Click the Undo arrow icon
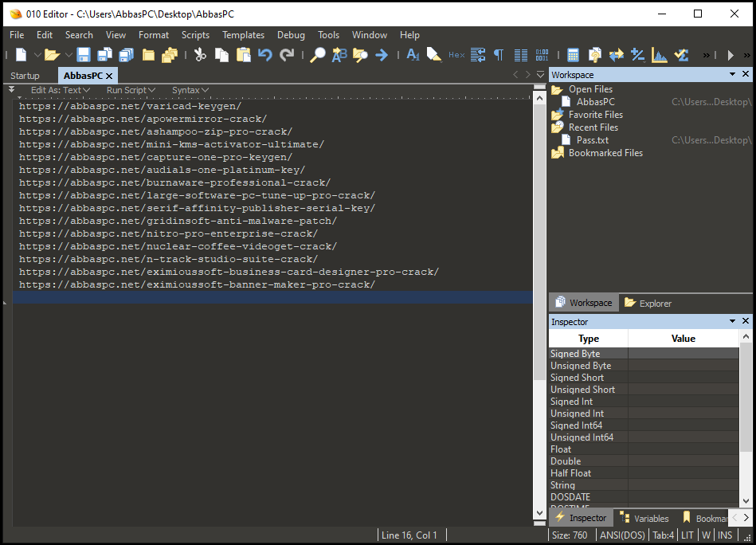 tap(265, 55)
